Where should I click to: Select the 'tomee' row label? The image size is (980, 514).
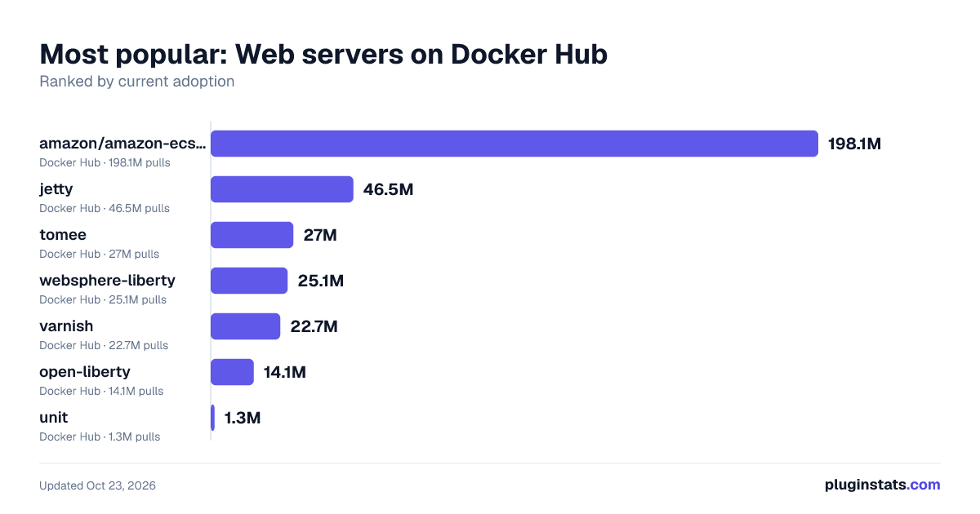click(63, 235)
